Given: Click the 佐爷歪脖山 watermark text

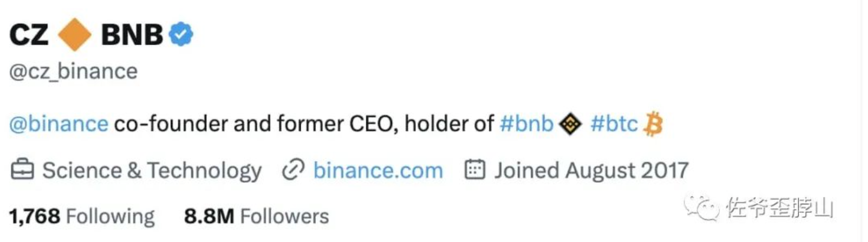Looking at the screenshot, I should (x=779, y=207).
